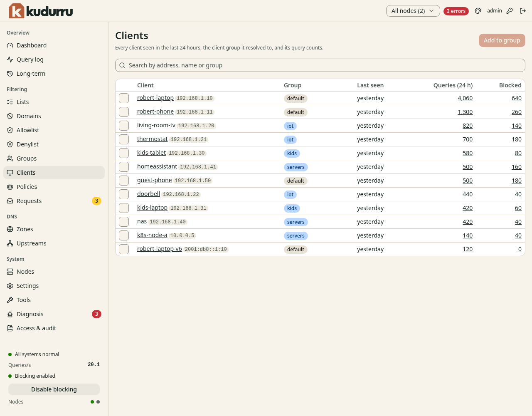Screen dimensions: 532x416
Task: Open the guest-phone client link
Action: tap(154, 180)
